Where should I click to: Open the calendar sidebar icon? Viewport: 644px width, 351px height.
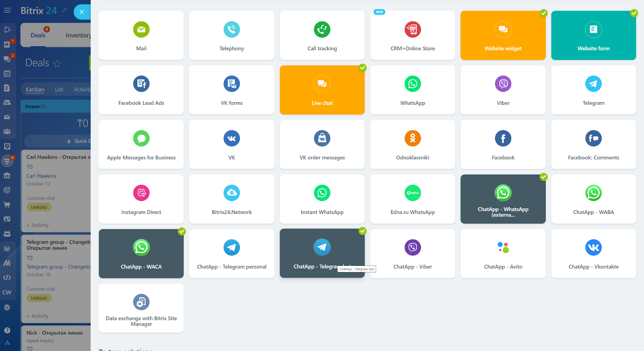[7, 73]
